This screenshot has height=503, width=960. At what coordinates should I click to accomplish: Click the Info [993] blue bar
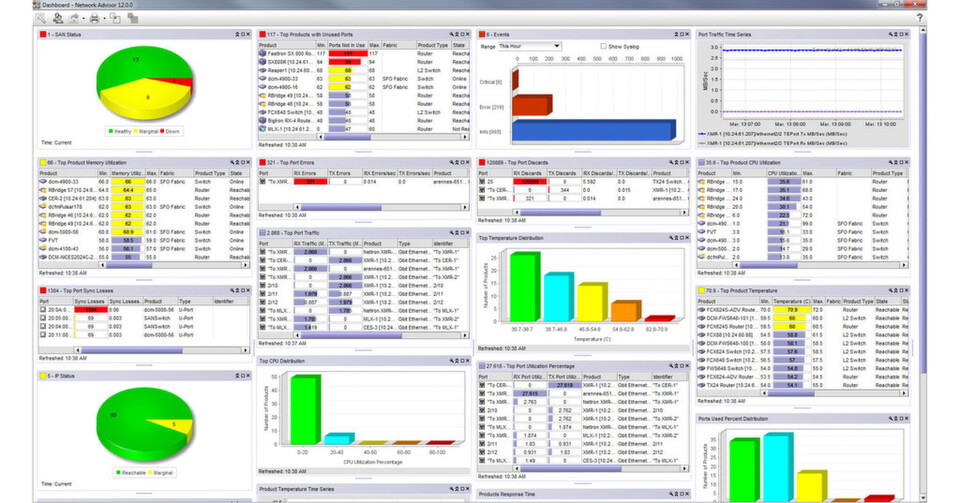pos(593,131)
